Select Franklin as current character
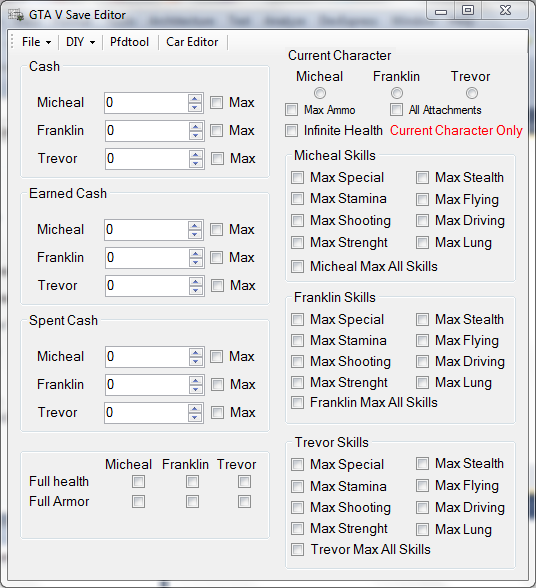Viewport: 536px width, 588px height. [396, 93]
